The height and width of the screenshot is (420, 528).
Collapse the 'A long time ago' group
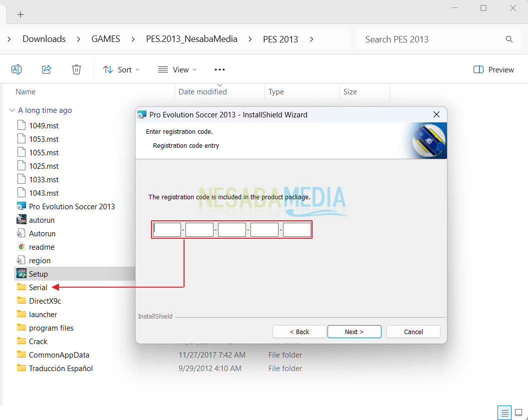[x=12, y=110]
